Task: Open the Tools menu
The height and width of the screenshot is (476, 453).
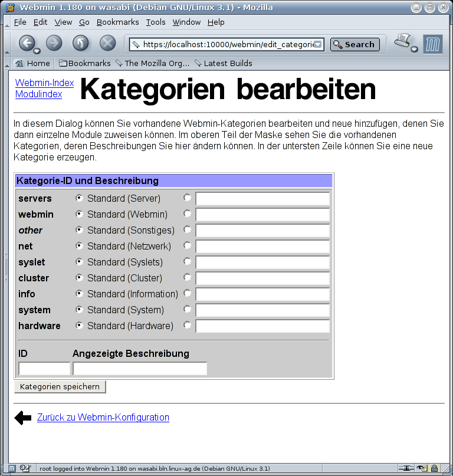Action: (x=156, y=22)
